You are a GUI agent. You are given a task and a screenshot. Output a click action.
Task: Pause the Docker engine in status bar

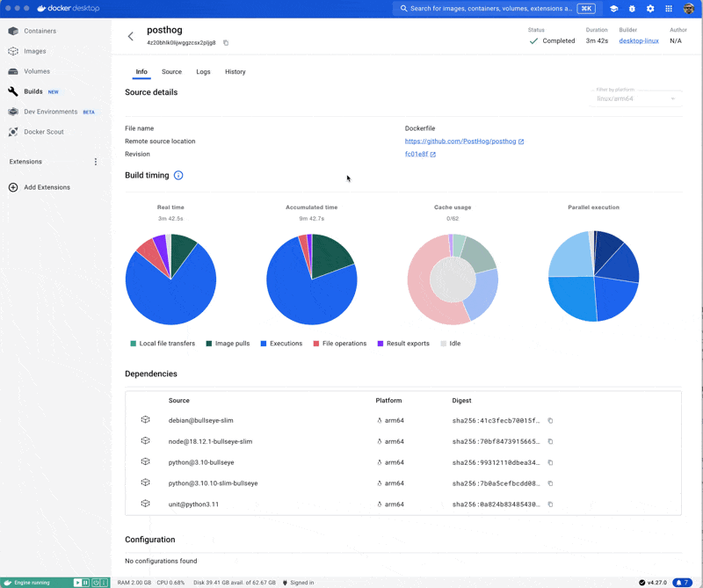[x=86, y=583]
